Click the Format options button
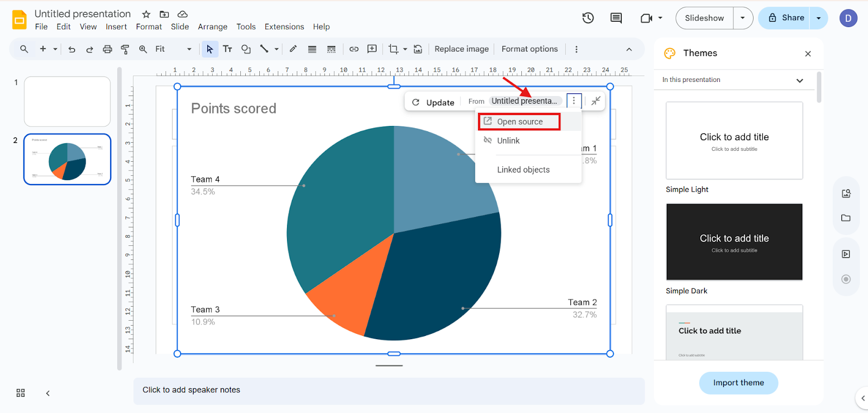 click(529, 49)
